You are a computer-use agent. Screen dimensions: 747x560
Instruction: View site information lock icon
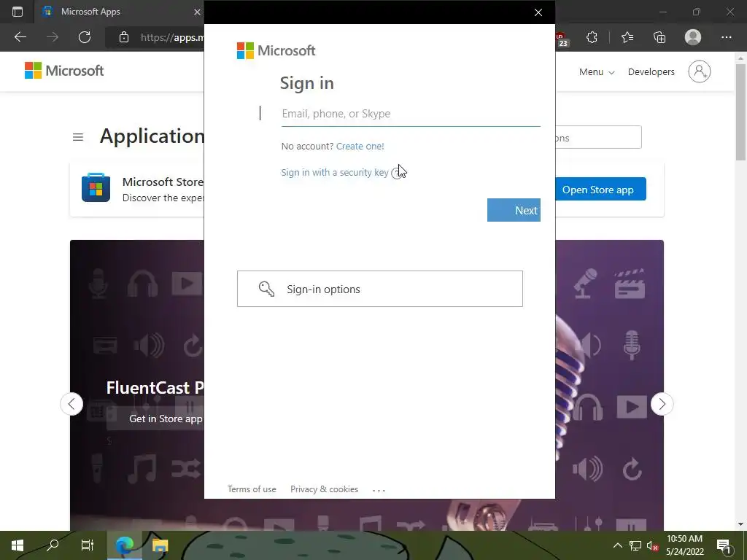click(124, 37)
